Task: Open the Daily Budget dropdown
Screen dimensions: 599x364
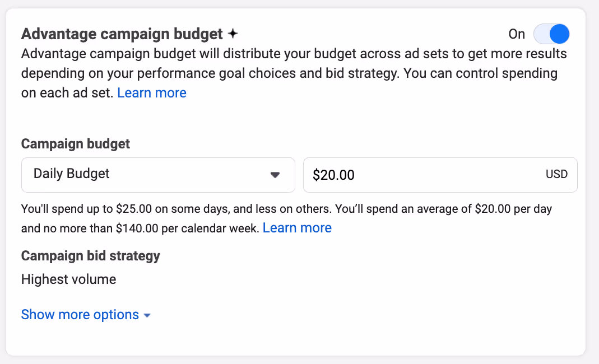Action: 158,175
